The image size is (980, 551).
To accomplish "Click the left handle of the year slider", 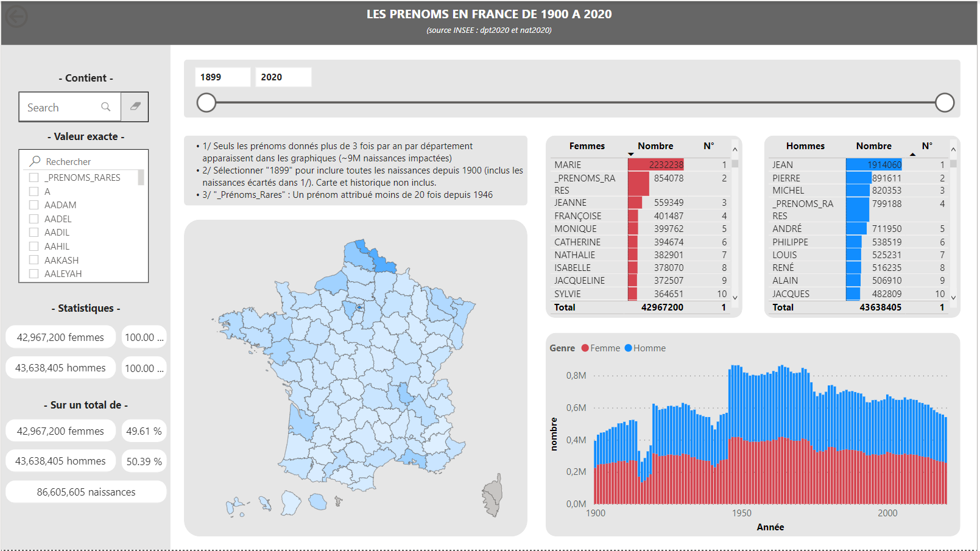I will (206, 102).
